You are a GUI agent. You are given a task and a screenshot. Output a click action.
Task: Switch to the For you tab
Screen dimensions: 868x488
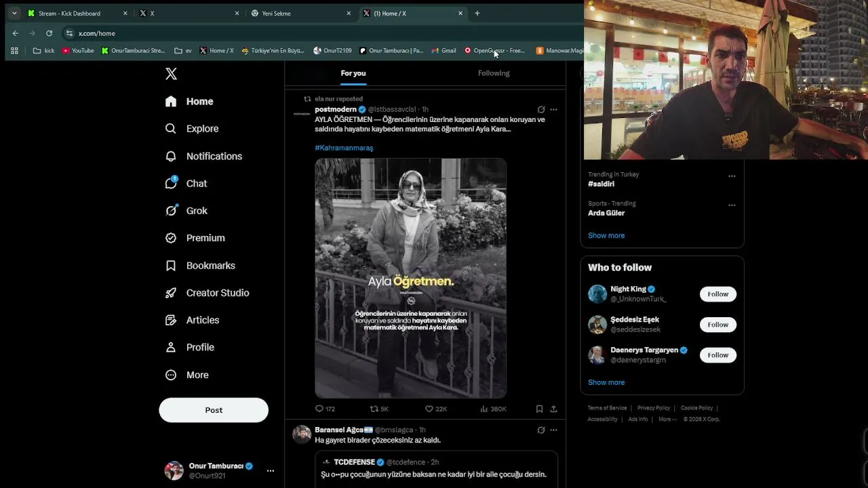[x=353, y=73]
